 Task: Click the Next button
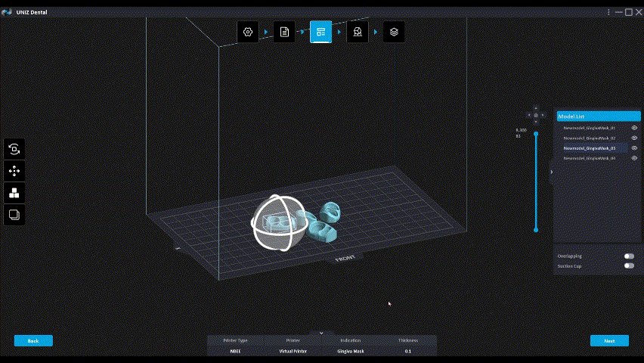[x=609, y=341]
